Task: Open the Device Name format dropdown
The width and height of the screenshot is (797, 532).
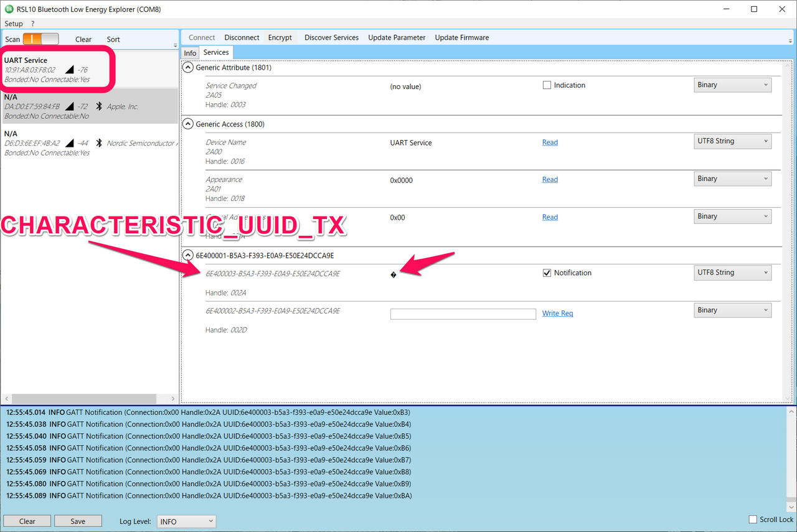Action: 732,141
